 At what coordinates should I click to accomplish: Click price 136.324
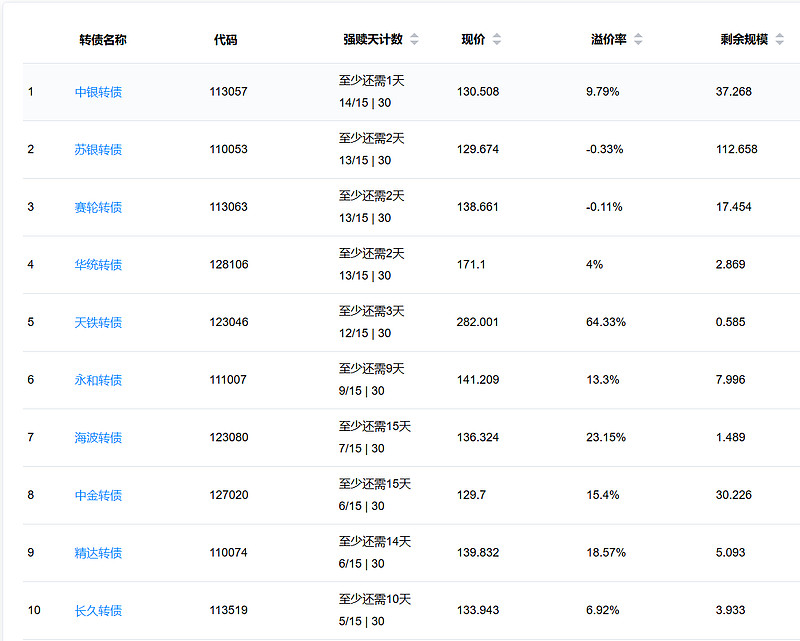[478, 438]
